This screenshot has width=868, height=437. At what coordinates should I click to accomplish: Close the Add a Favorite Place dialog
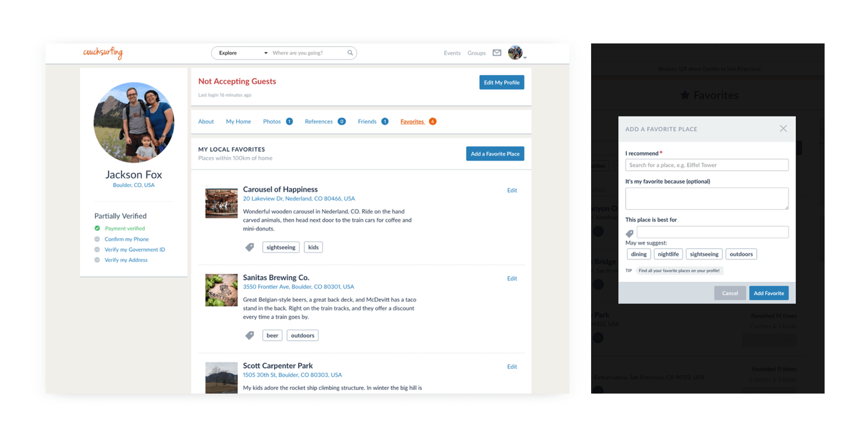(x=783, y=129)
